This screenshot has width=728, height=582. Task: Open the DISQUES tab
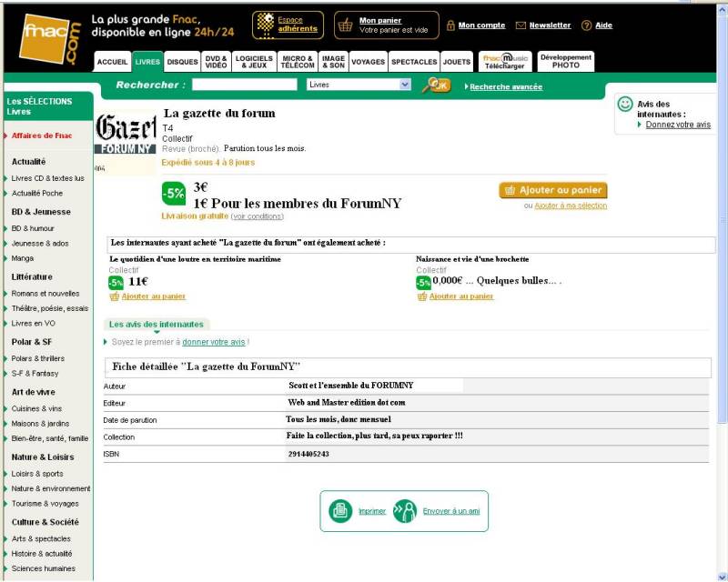pos(183,62)
